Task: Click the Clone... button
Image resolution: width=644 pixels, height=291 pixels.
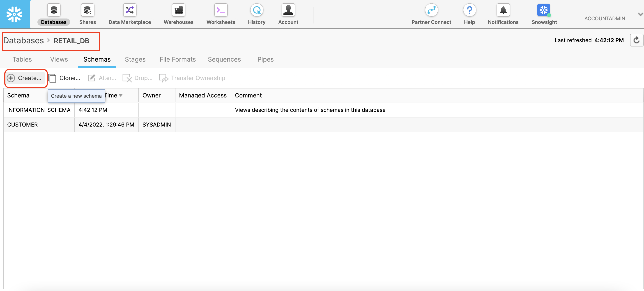Action: tap(64, 78)
